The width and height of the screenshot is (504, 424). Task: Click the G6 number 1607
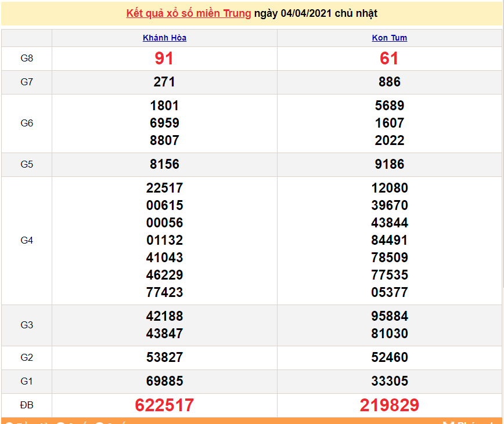tap(389, 123)
